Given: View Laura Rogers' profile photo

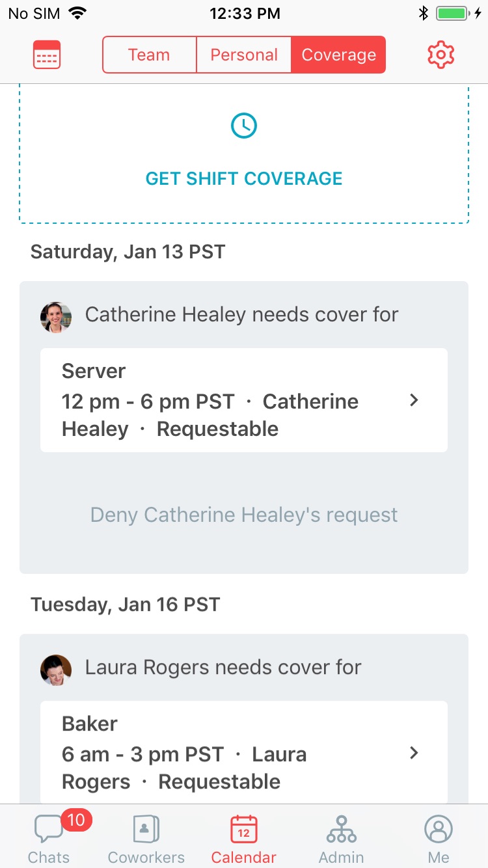Looking at the screenshot, I should tap(56, 670).
